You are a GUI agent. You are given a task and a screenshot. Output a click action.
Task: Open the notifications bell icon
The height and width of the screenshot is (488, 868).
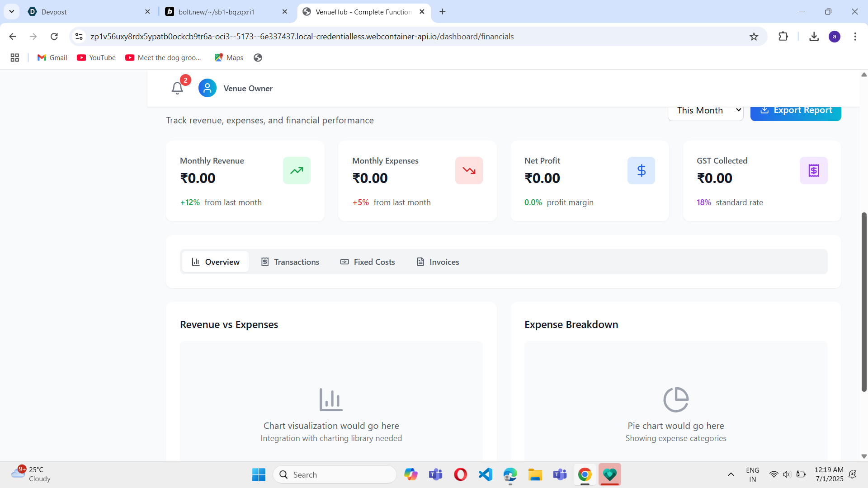click(x=177, y=88)
